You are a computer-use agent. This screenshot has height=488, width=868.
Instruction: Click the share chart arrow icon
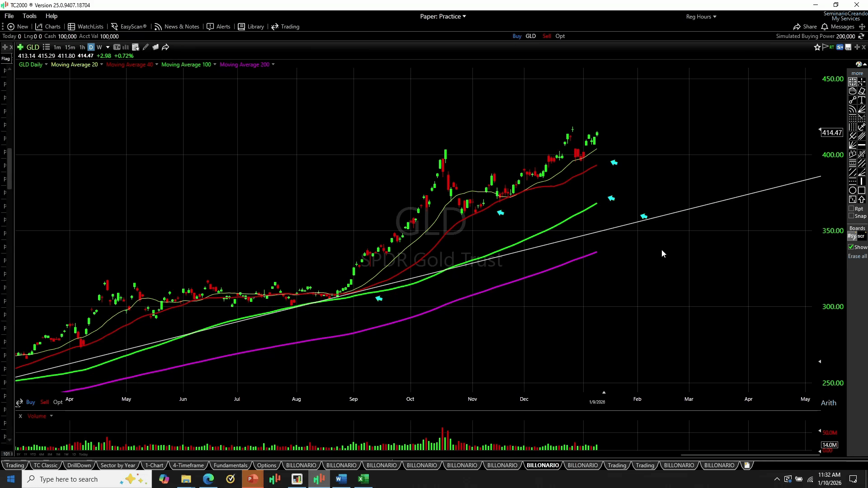point(165,47)
